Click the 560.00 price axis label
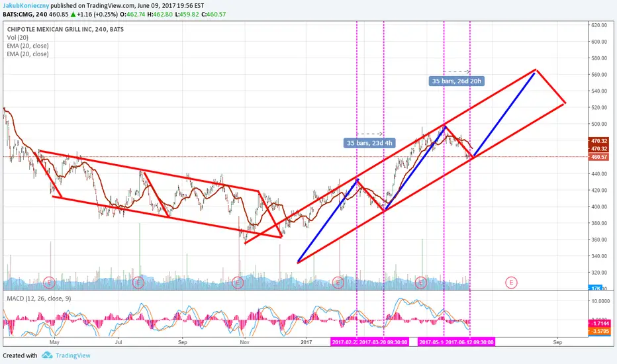This screenshot has width=617, height=364. tap(599, 74)
